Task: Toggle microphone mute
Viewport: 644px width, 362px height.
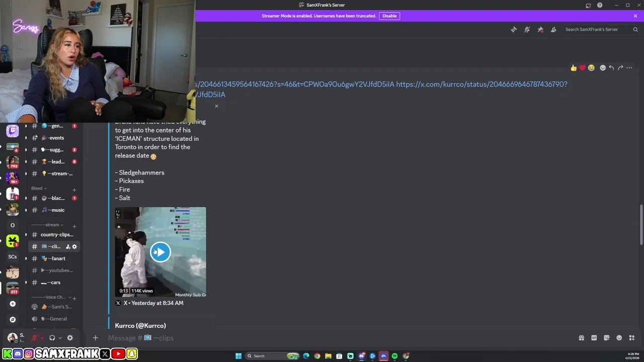Action: (x=34, y=338)
